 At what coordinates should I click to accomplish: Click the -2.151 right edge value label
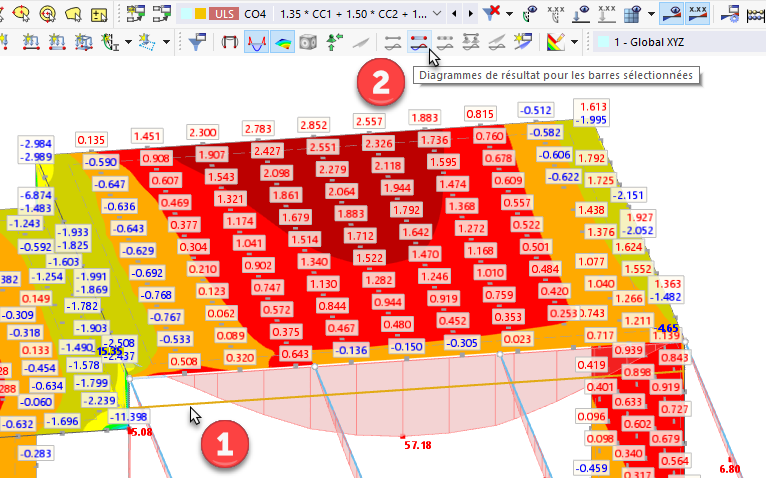pos(628,195)
